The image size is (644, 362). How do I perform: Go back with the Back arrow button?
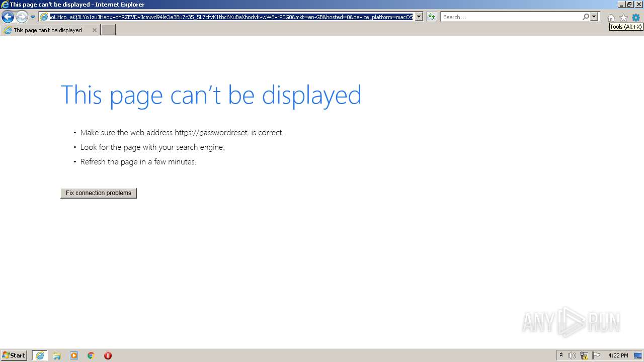[x=8, y=17]
